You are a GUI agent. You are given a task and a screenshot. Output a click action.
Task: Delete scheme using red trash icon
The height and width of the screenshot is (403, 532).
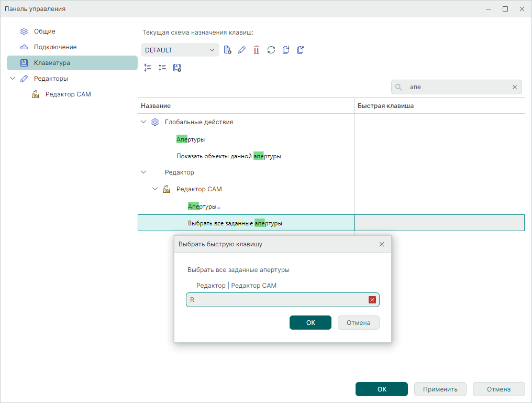(257, 50)
